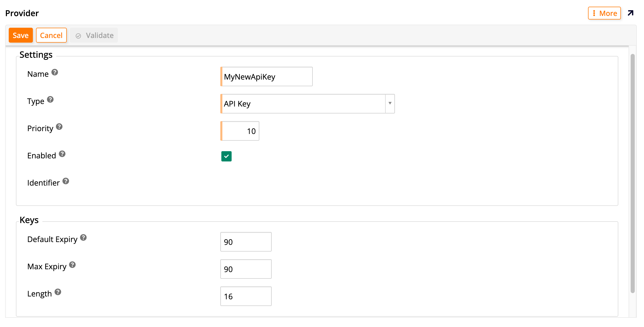Click the vertical scrollbar thumb
Screen dimensions: 644x327
click(632, 173)
